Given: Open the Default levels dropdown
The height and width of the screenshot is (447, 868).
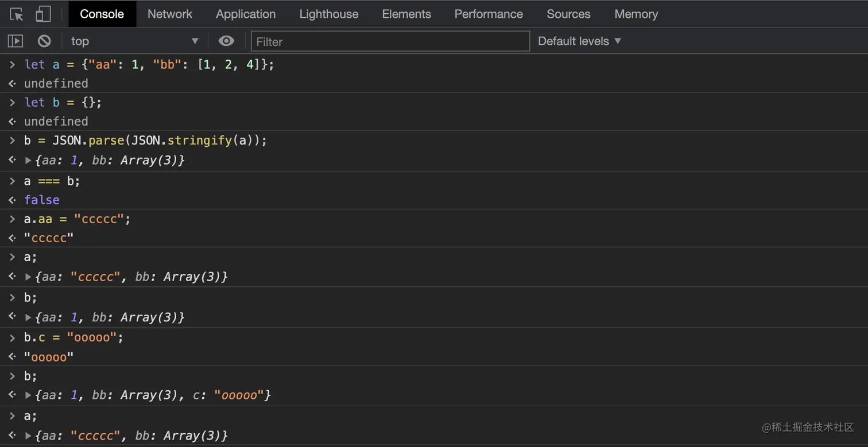Looking at the screenshot, I should click(x=579, y=41).
